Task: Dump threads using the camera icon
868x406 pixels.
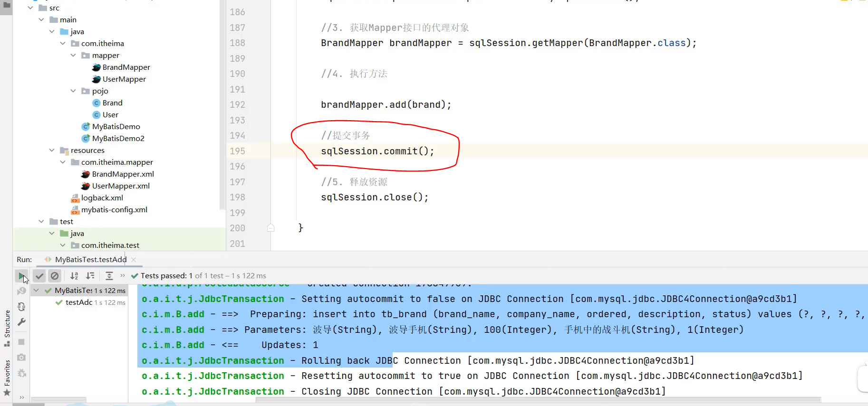Action: coord(21,357)
